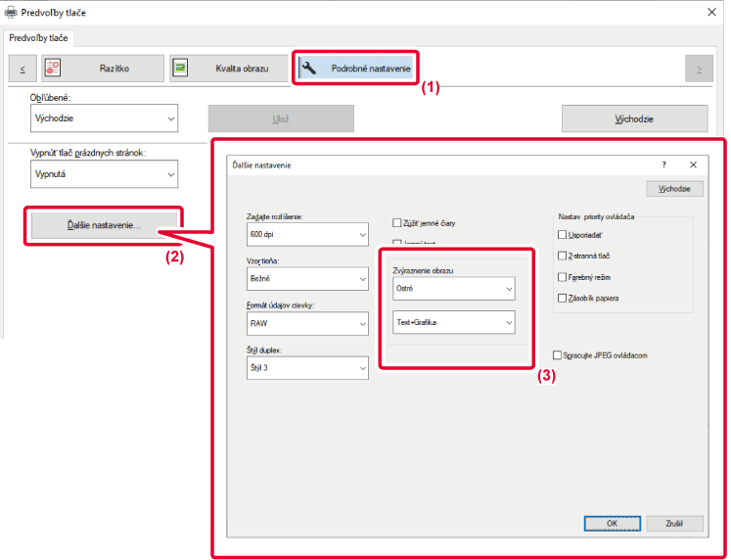Expand the Zvýraznenie obrazu Ostré dropdown
731x560 pixels.
click(x=453, y=290)
